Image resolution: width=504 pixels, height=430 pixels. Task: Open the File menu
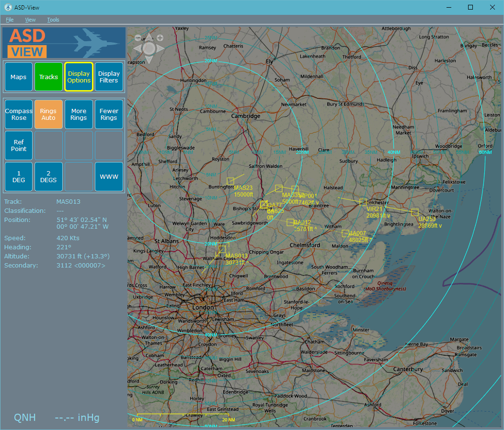[x=10, y=20]
